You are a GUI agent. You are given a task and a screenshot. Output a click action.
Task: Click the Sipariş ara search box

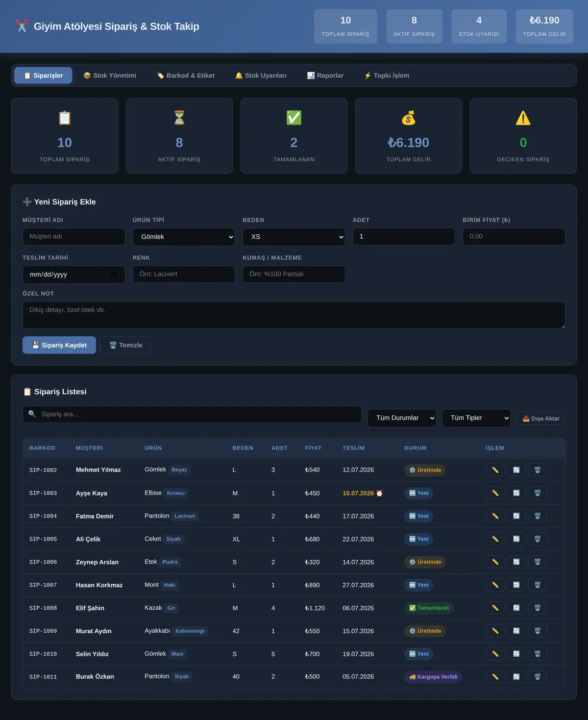(x=192, y=414)
